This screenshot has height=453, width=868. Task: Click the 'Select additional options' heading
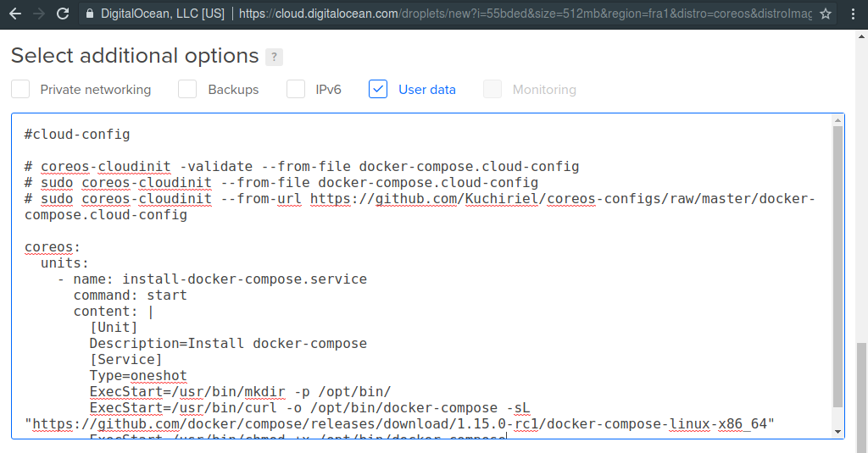[135, 56]
